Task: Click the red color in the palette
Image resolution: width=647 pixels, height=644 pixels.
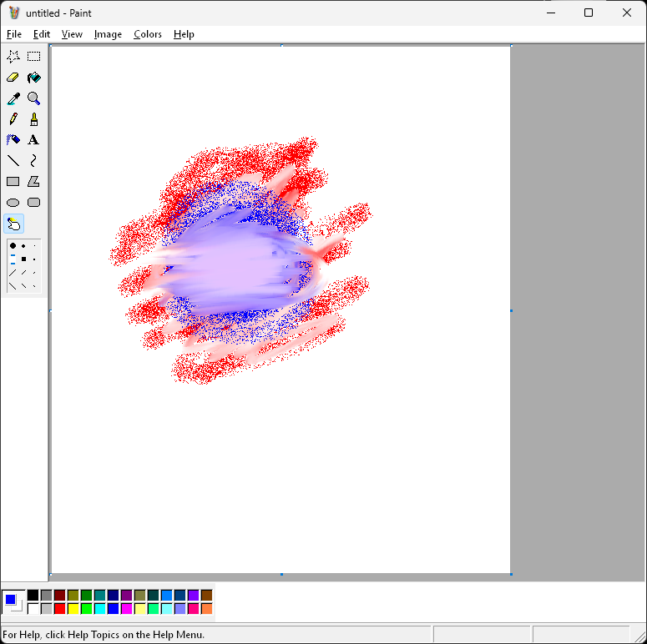Action: click(59, 608)
